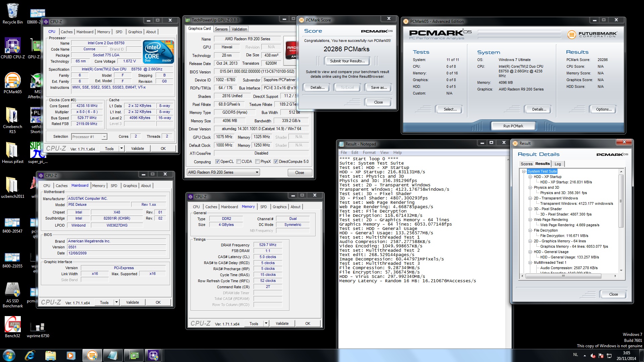Open the Format menu in Notepad

[369, 153]
